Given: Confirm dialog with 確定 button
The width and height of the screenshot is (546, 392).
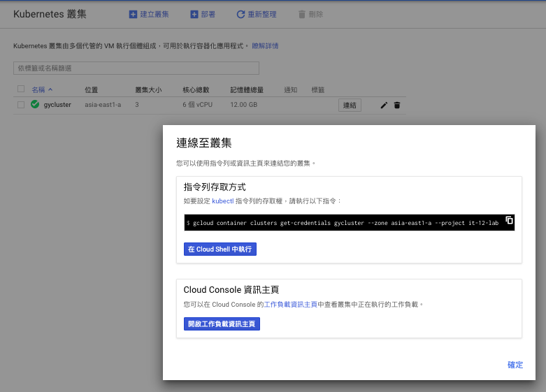Looking at the screenshot, I should [x=515, y=365].
